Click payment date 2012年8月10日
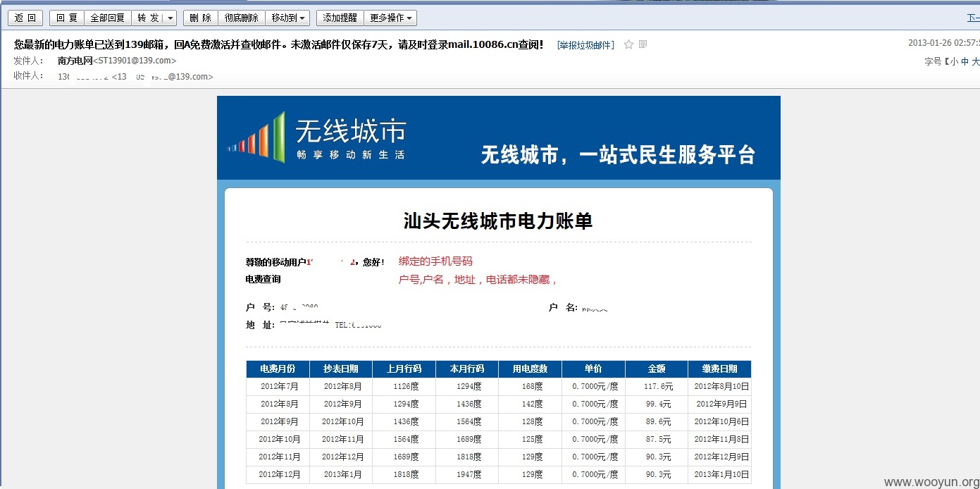 pyautogui.click(x=721, y=387)
